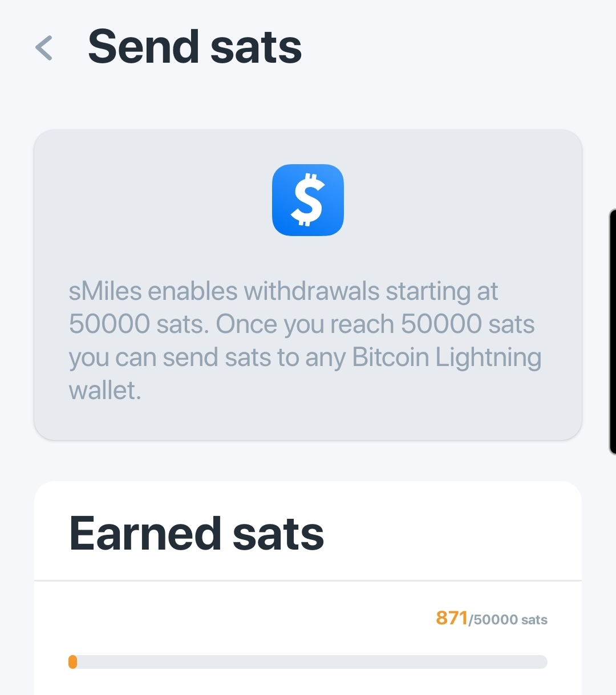Tap the word sats in Send sats title

pos(256,47)
